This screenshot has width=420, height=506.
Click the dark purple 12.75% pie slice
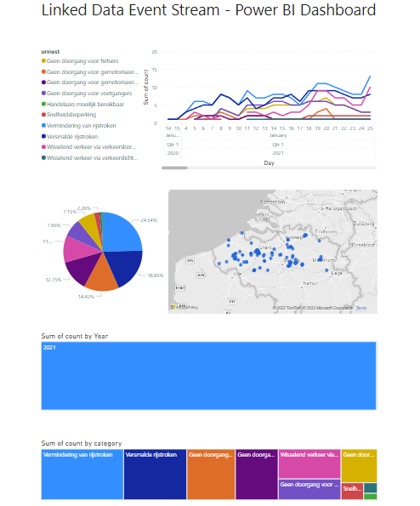pos(84,266)
